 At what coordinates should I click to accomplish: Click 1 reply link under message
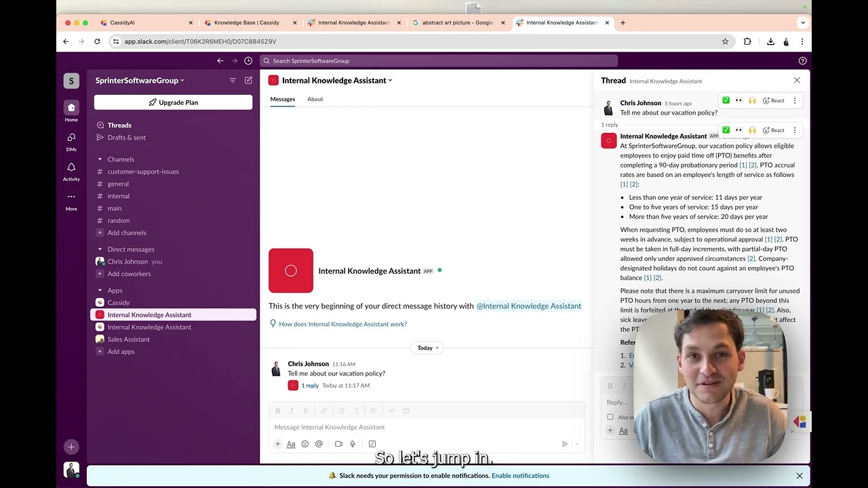pyautogui.click(x=310, y=386)
